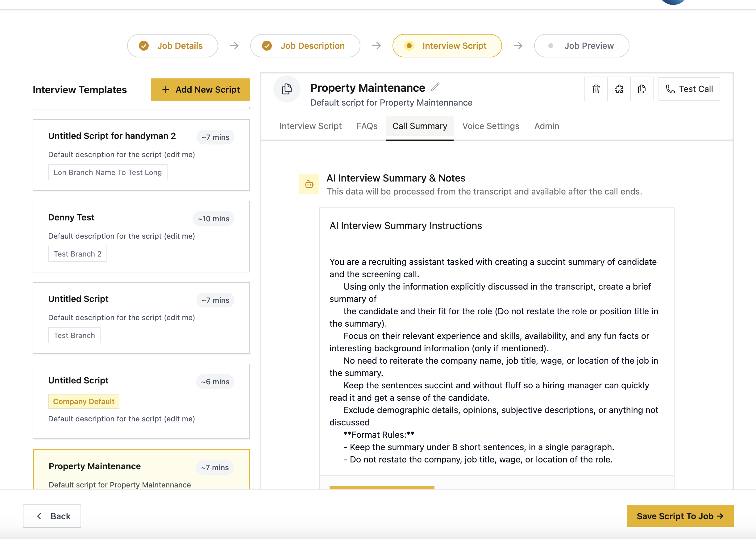756x539 pixels.
Task: Go to Job Description step
Action: [x=305, y=46]
